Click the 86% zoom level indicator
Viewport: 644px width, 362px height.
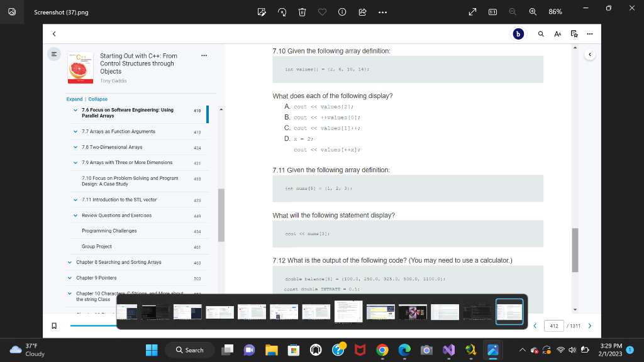pyautogui.click(x=555, y=12)
